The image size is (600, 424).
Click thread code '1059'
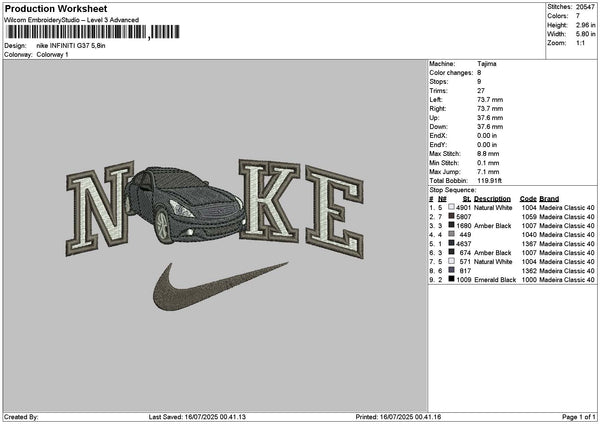coord(529,217)
